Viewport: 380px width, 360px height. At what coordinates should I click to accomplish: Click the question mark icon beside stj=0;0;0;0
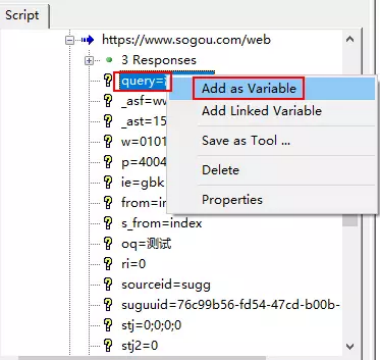point(108,325)
